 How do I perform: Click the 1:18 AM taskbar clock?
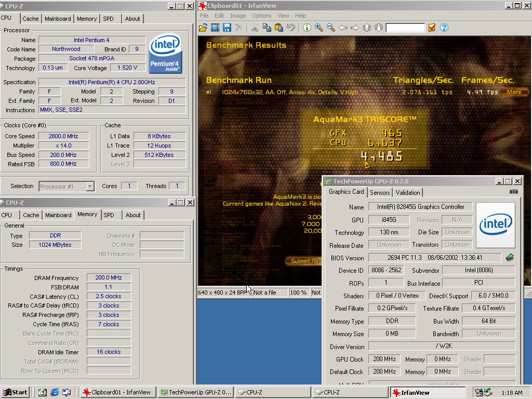(512, 393)
